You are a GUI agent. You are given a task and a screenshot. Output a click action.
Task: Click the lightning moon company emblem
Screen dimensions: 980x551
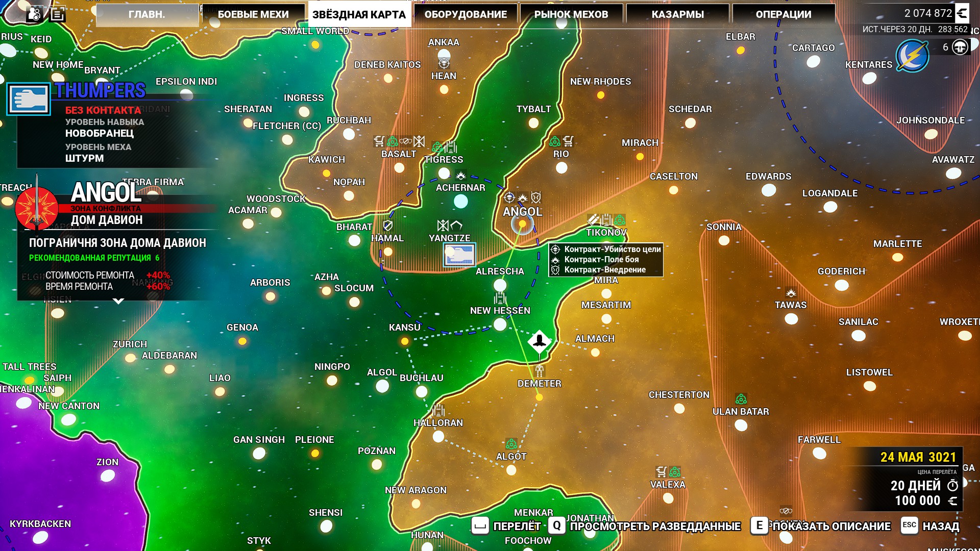pos(912,56)
